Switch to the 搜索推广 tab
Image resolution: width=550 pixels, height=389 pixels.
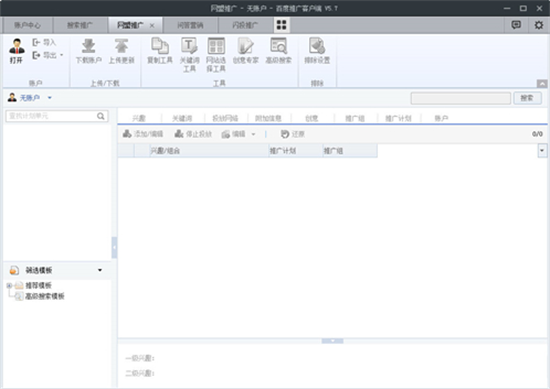coord(80,25)
